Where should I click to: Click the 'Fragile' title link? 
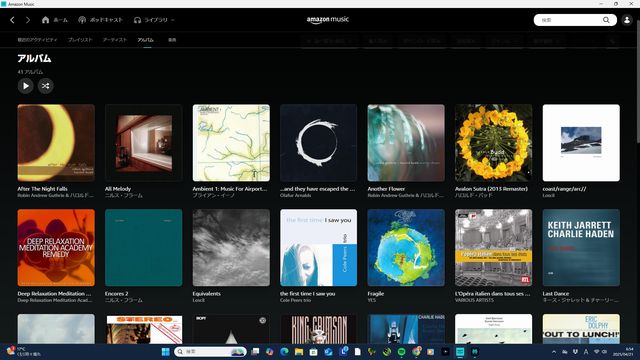[376, 293]
